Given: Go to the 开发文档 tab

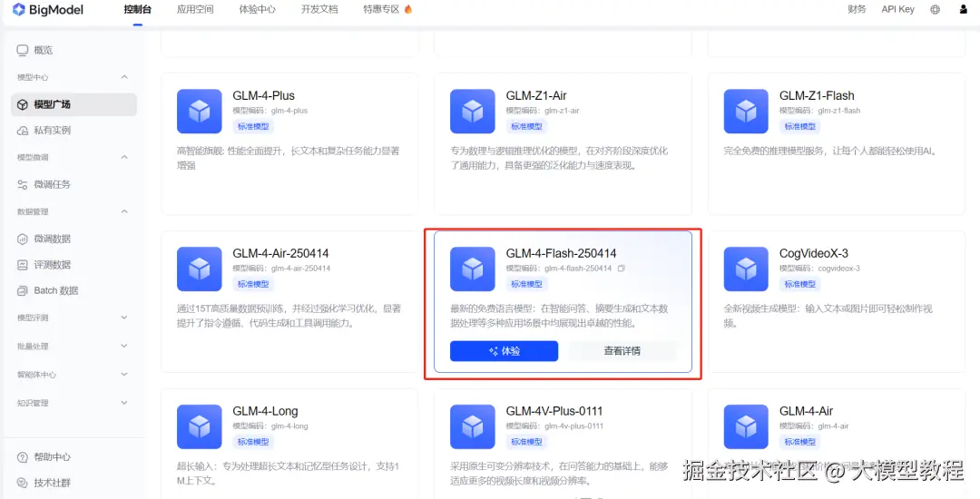Looking at the screenshot, I should tap(319, 9).
